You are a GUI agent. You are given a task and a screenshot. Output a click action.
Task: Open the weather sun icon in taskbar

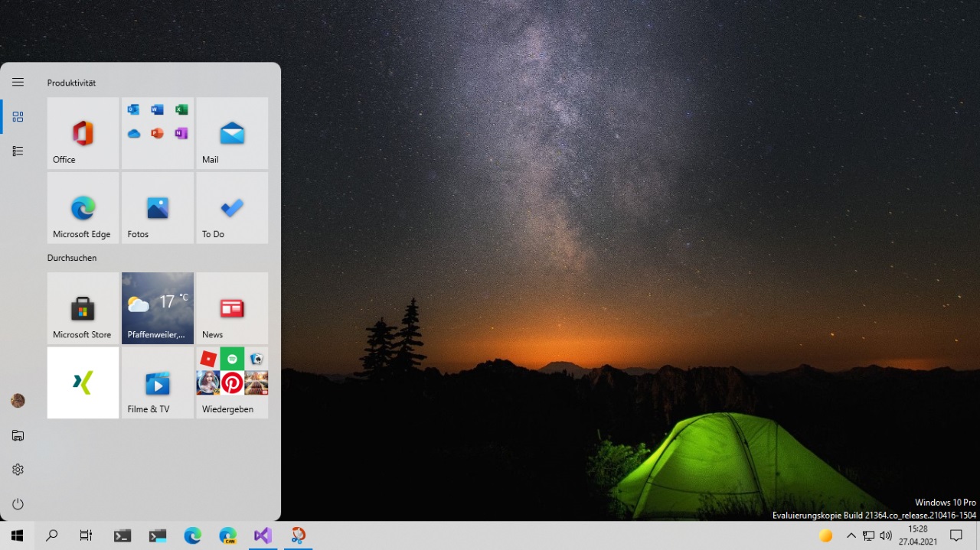pyautogui.click(x=826, y=535)
